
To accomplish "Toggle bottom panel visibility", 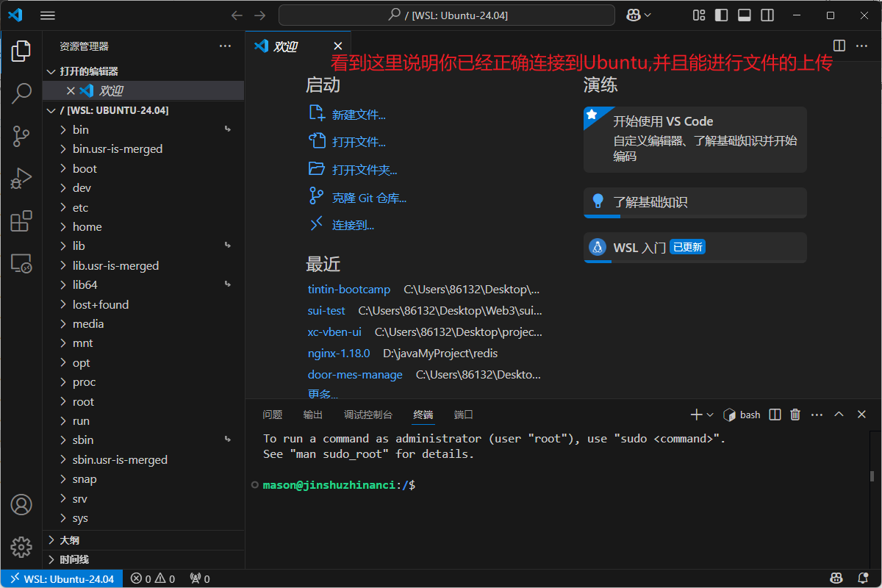I will pyautogui.click(x=744, y=15).
